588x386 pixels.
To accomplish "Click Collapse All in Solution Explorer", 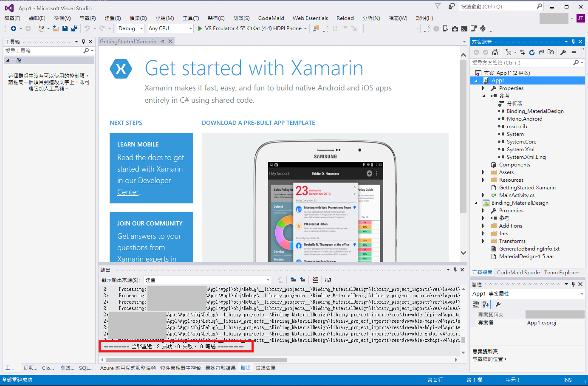I will (x=541, y=52).
